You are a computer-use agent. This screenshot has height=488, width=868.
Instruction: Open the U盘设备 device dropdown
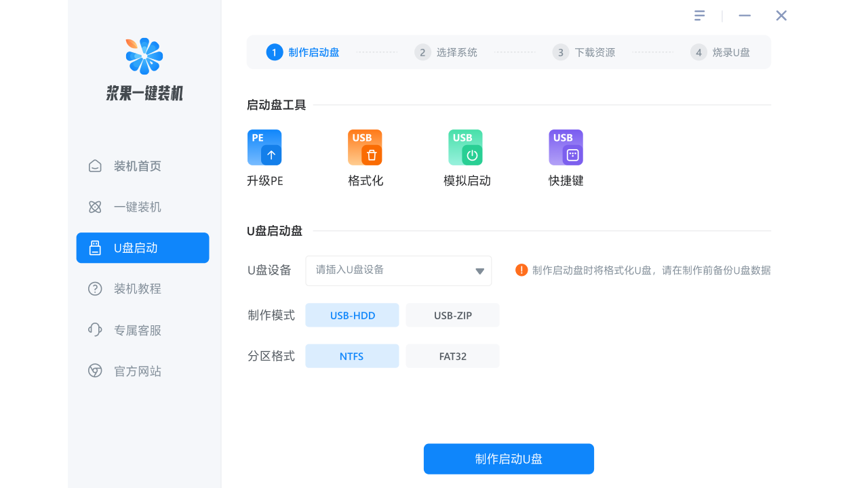[x=398, y=270]
